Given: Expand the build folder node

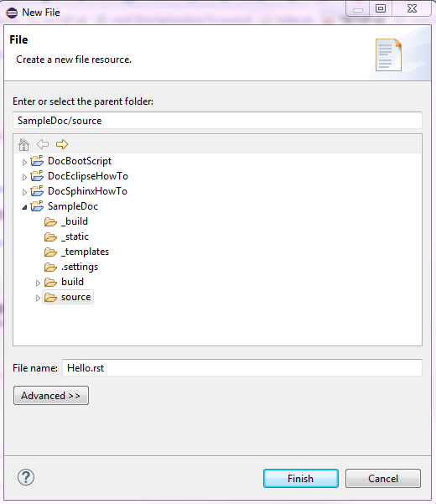Looking at the screenshot, I should 38,283.
